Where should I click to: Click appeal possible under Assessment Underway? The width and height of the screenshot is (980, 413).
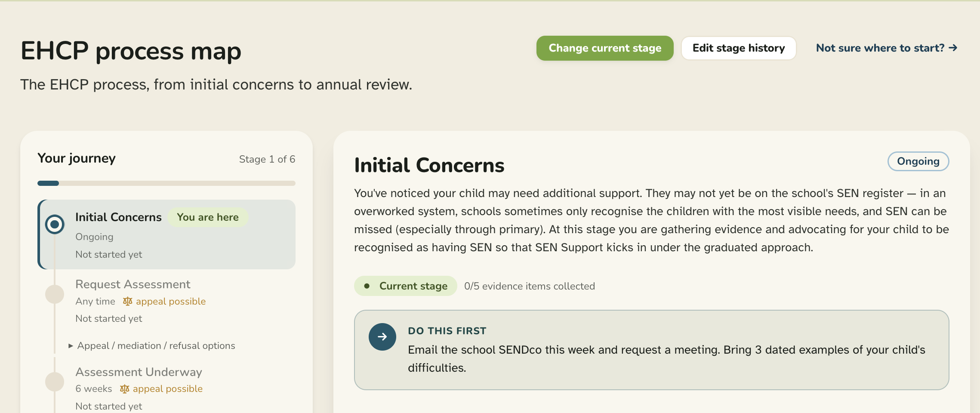click(168, 389)
